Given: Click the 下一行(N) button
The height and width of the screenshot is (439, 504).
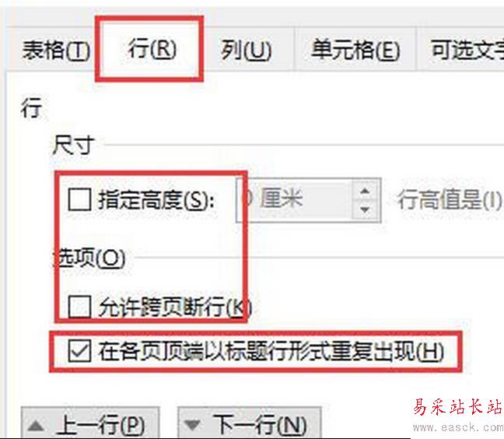Looking at the screenshot, I should click(x=250, y=423).
